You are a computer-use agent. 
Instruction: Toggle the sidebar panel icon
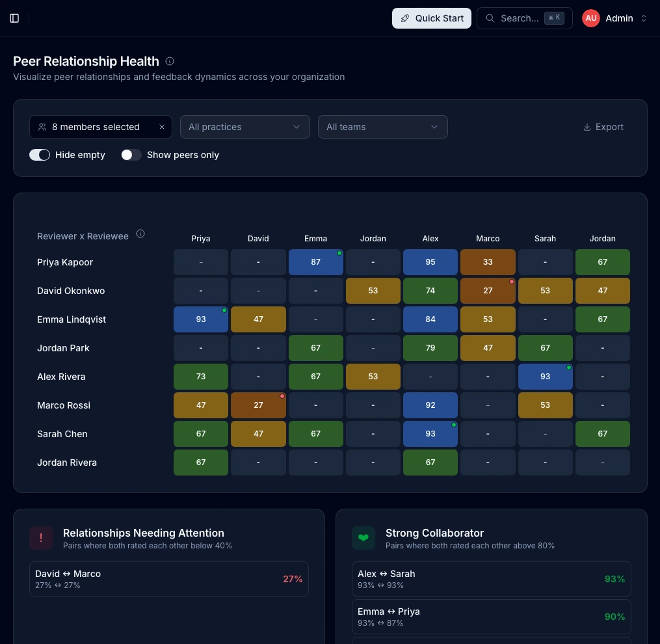click(x=14, y=18)
